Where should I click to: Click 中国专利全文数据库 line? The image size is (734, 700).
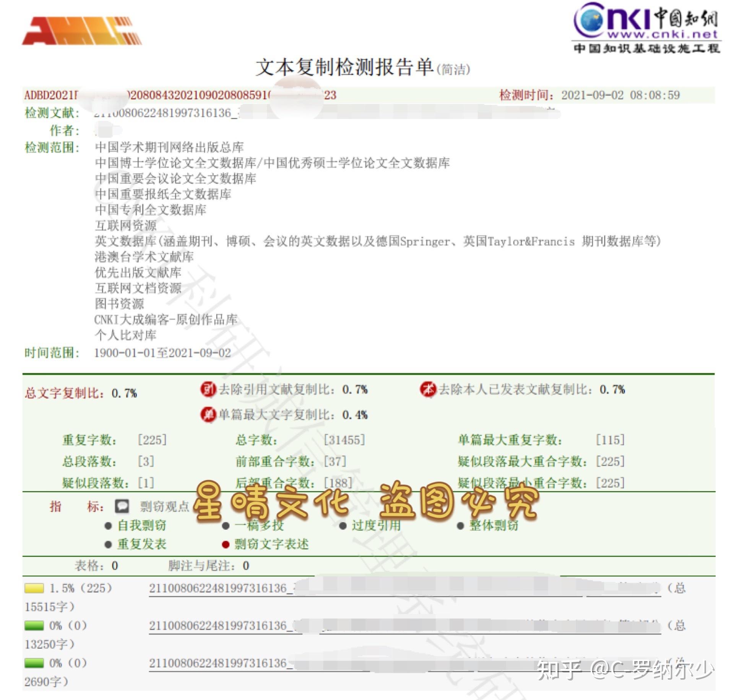[x=151, y=210]
